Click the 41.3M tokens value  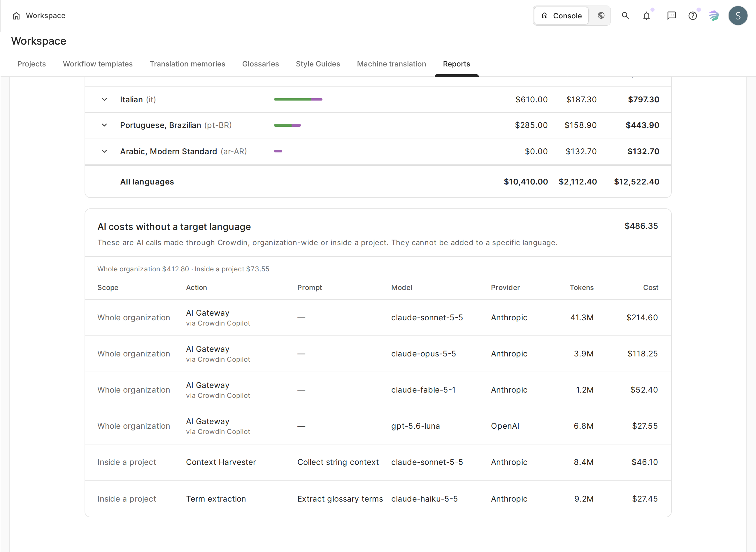tap(582, 318)
